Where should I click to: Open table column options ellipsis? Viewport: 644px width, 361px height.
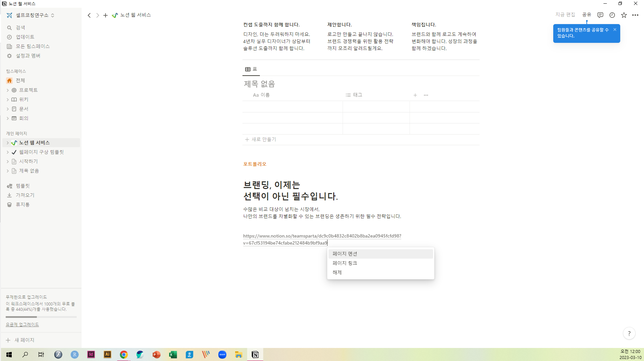pyautogui.click(x=426, y=95)
